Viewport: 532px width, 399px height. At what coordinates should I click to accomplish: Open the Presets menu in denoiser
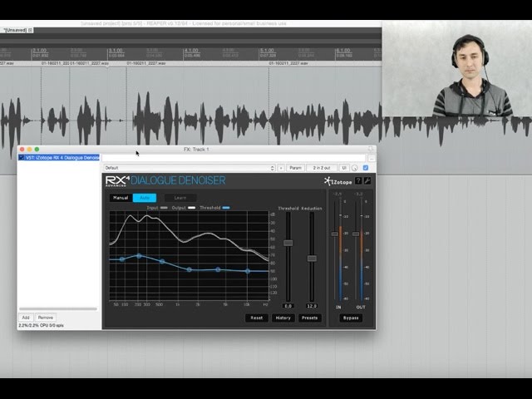coord(309,318)
